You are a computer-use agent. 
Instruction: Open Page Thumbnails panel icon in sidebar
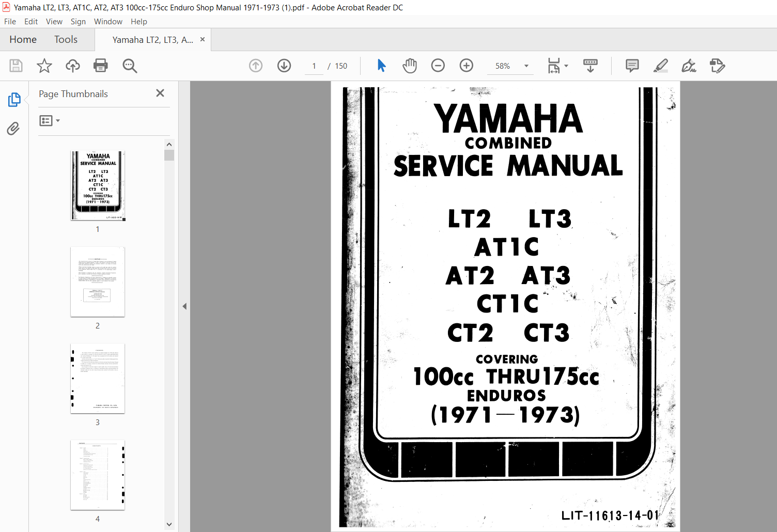[x=14, y=100]
